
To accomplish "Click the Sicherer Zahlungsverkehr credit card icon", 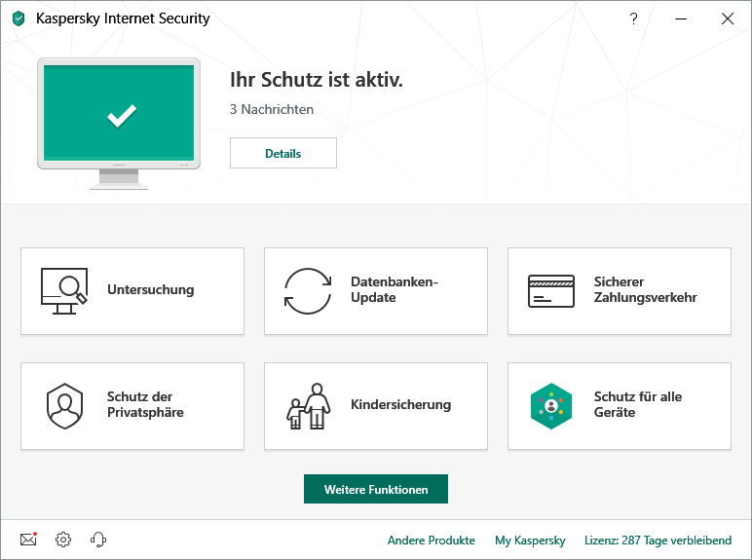I will (551, 290).
